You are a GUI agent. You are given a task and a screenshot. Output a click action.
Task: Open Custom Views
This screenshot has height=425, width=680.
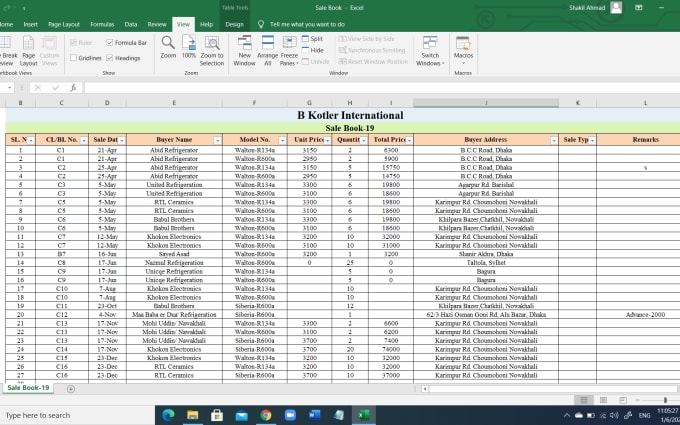click(49, 51)
